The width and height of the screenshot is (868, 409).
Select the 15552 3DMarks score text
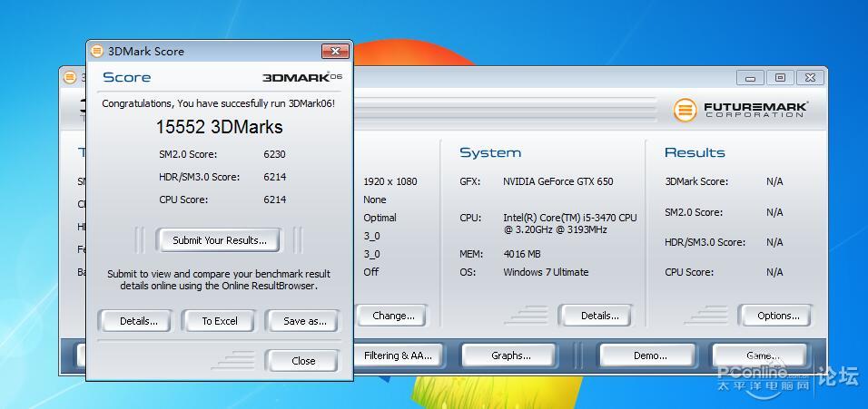point(219,127)
